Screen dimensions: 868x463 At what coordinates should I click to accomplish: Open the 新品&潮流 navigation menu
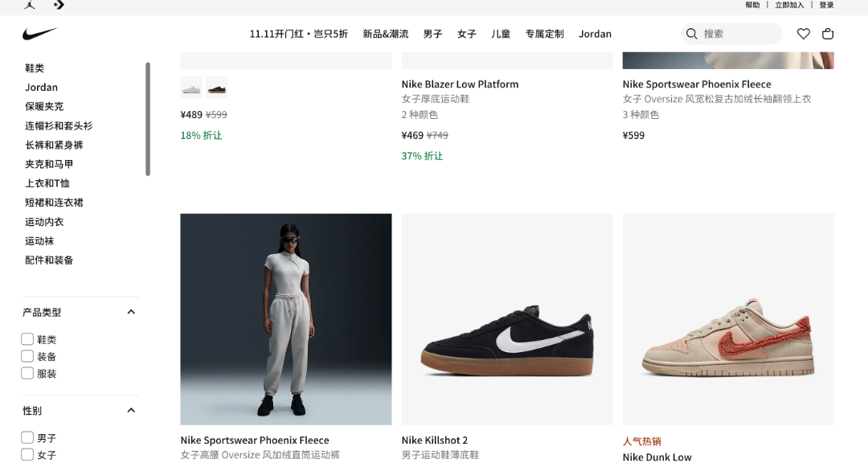coord(385,34)
